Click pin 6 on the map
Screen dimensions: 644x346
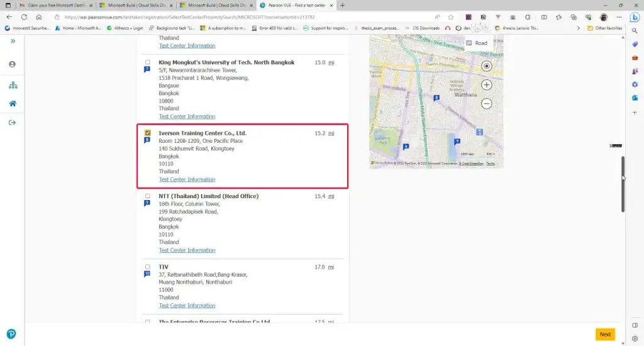coord(406,147)
